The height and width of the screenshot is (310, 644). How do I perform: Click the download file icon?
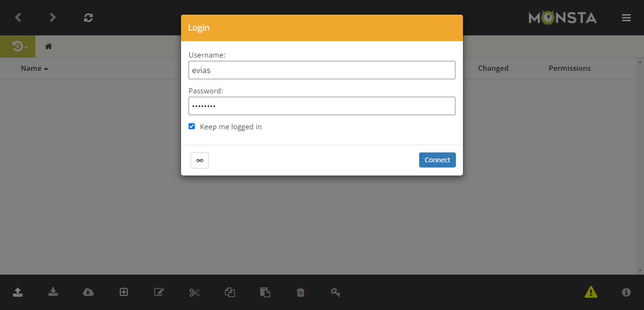click(x=53, y=293)
